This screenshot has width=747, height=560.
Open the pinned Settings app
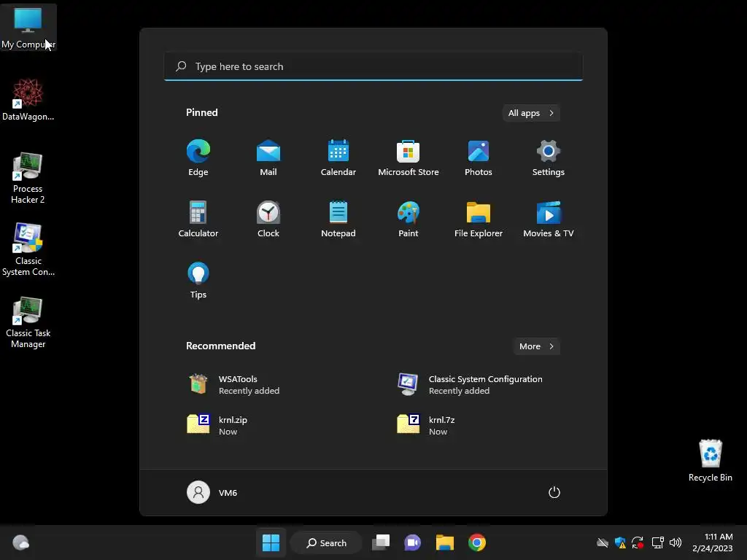tap(549, 158)
